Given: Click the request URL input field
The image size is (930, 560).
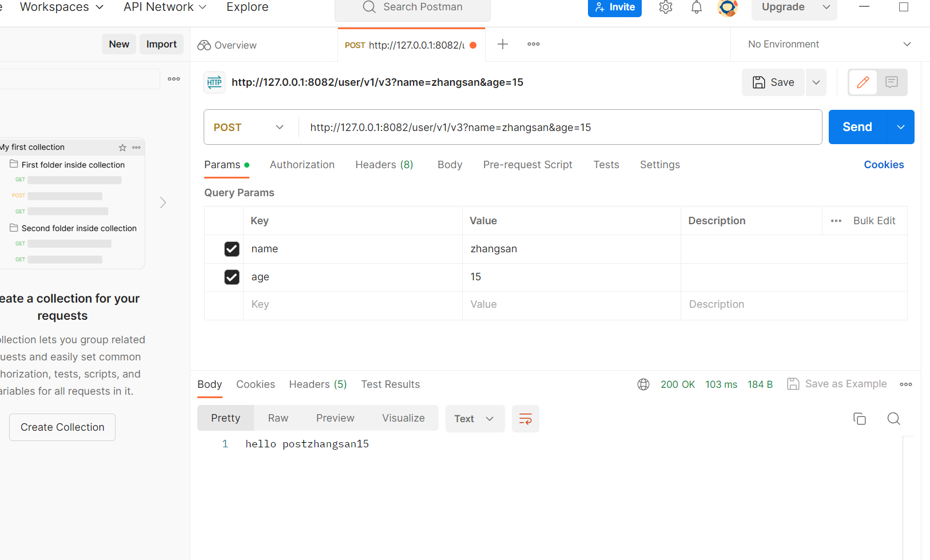Looking at the screenshot, I should [561, 128].
